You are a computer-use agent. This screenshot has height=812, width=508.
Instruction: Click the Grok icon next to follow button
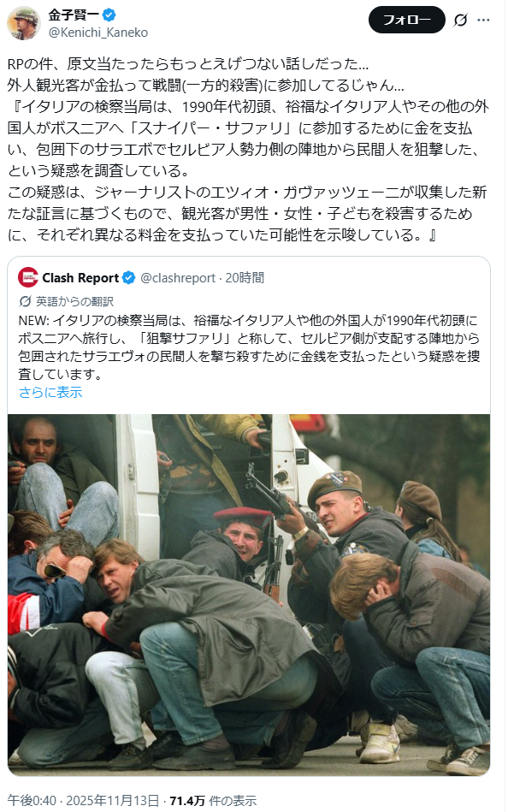coord(460,21)
